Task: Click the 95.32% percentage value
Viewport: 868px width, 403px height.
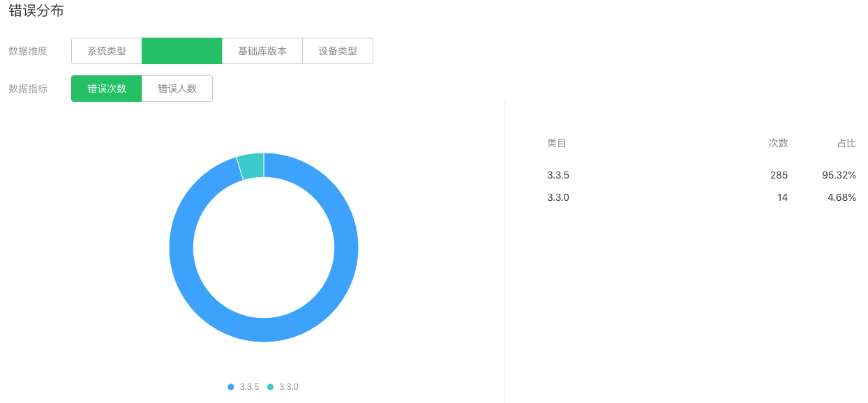Action: 839,175
